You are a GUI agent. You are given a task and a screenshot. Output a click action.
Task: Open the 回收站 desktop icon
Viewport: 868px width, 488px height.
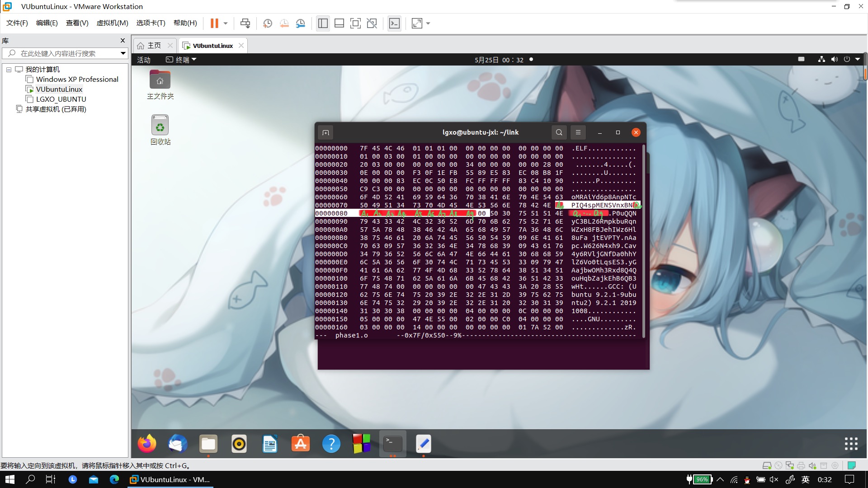click(x=160, y=130)
